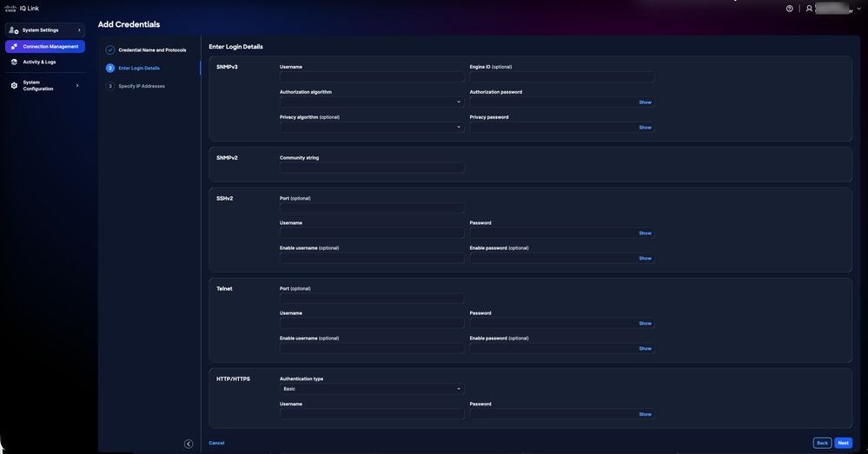Click the SNMPv2 Community string field
The image size is (868, 454).
[372, 168]
